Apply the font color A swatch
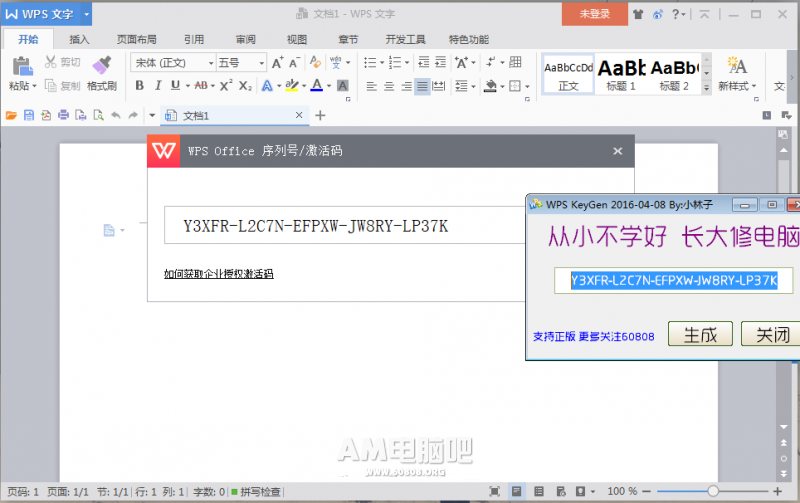Screen dimensions: 800x503 click(317, 85)
